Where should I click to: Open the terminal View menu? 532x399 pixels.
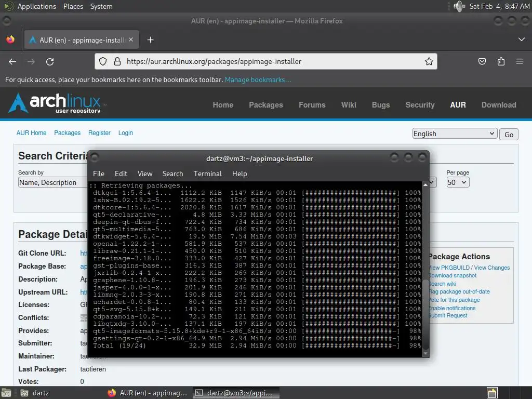click(x=145, y=174)
